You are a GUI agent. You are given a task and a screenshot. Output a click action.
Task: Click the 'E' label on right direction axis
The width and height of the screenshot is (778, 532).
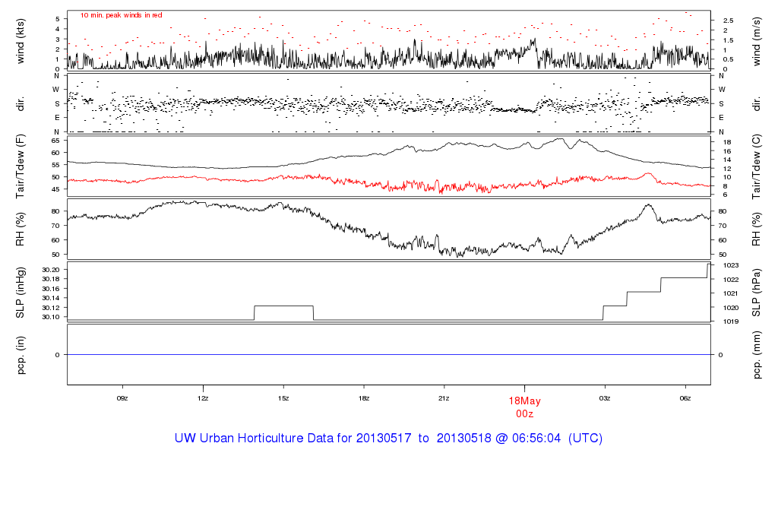pos(721,118)
